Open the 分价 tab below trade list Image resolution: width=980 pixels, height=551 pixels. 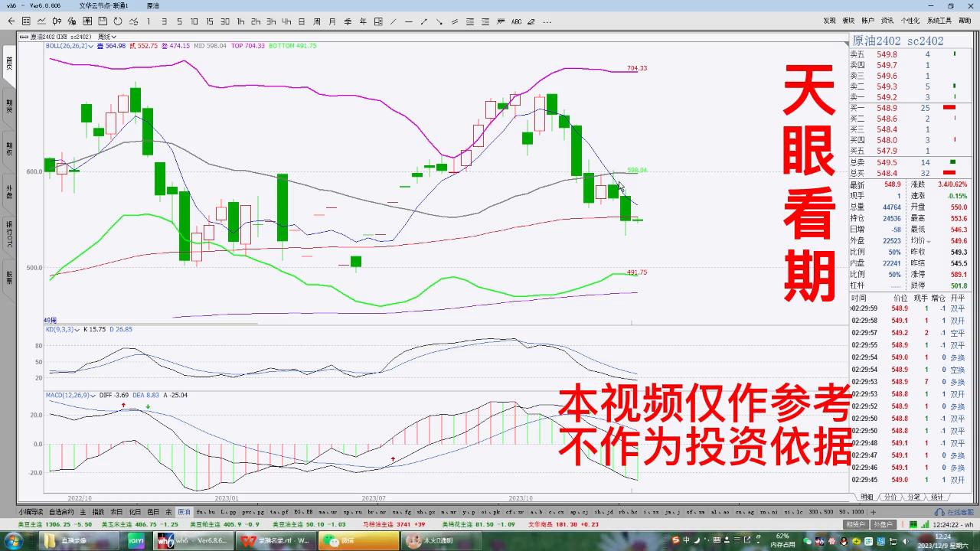click(890, 497)
